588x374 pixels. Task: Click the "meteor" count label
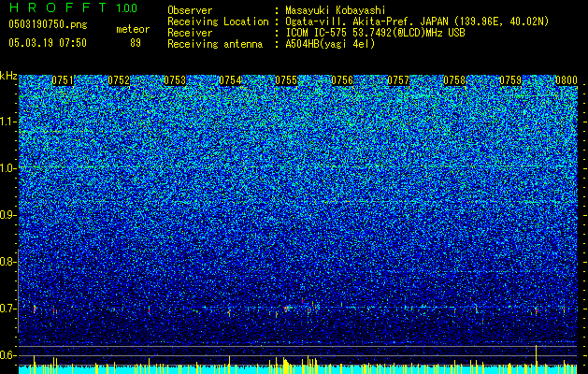(x=133, y=29)
